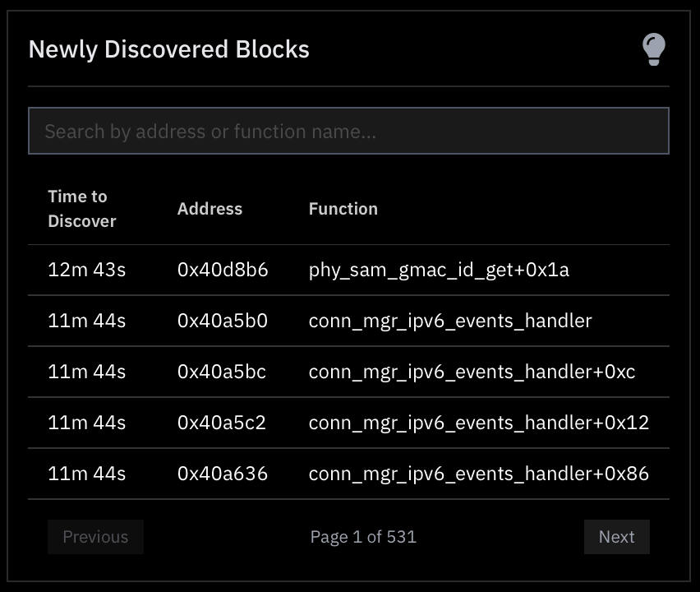Select the row with address 0x40a5b0
This screenshot has height=592, width=700.
click(x=222, y=321)
